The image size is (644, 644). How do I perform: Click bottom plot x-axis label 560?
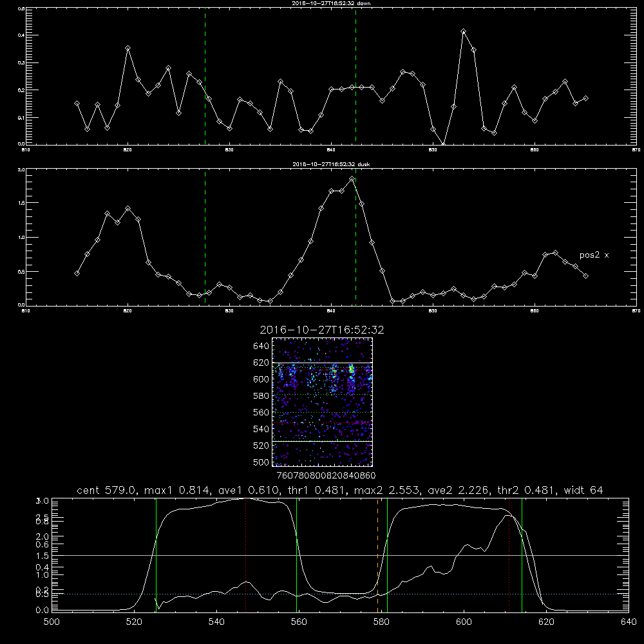[299, 622]
